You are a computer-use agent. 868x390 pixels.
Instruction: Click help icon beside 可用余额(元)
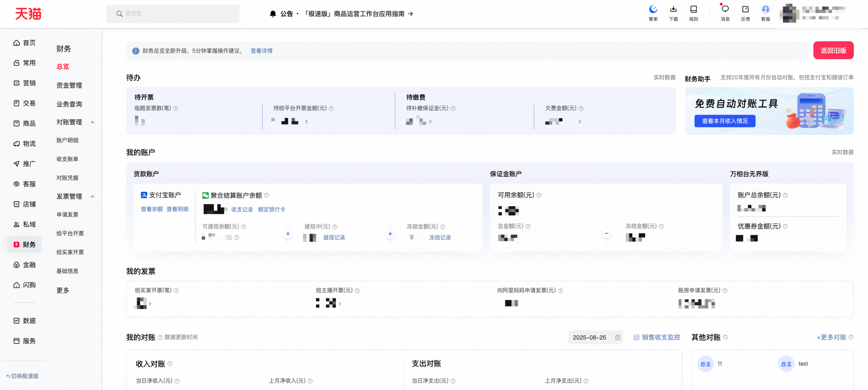(539, 195)
